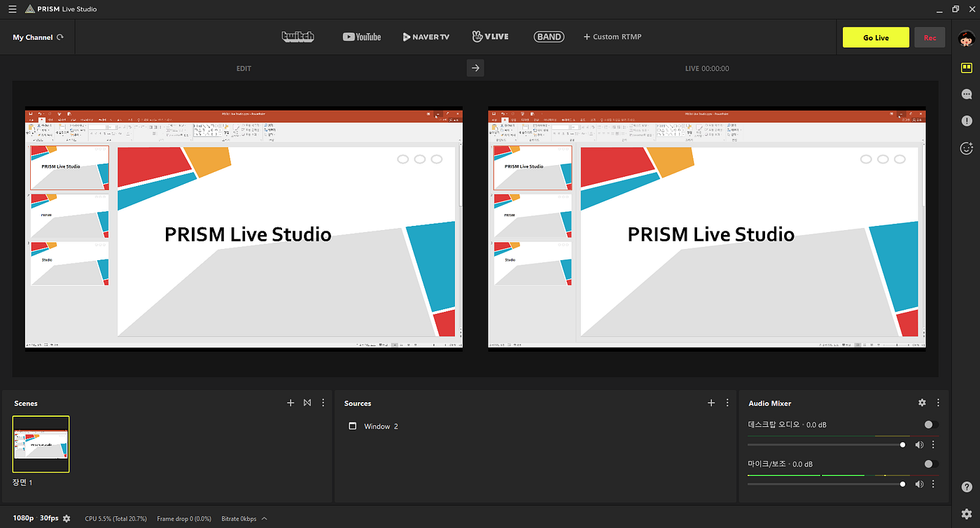Screen dimensions: 980x528
Task: Add a new source
Action: [x=711, y=403]
